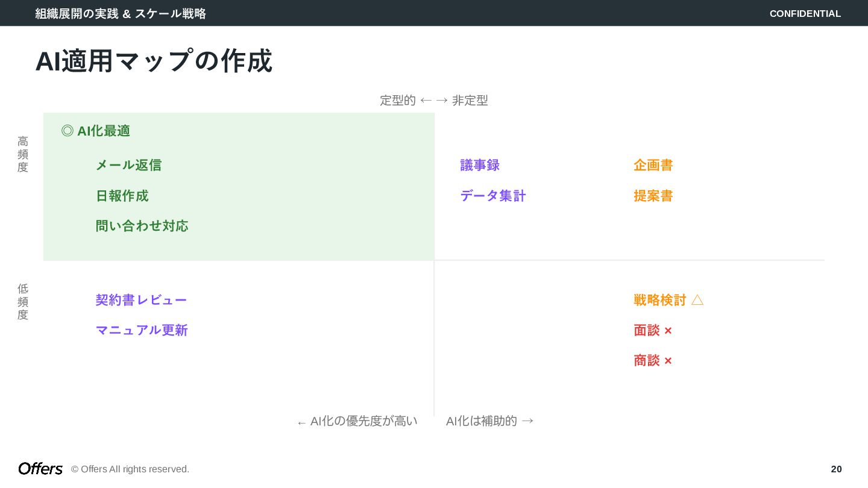The image size is (868, 488).
Task: Click the 高頻度 vertical axis label
Action: pos(23,154)
